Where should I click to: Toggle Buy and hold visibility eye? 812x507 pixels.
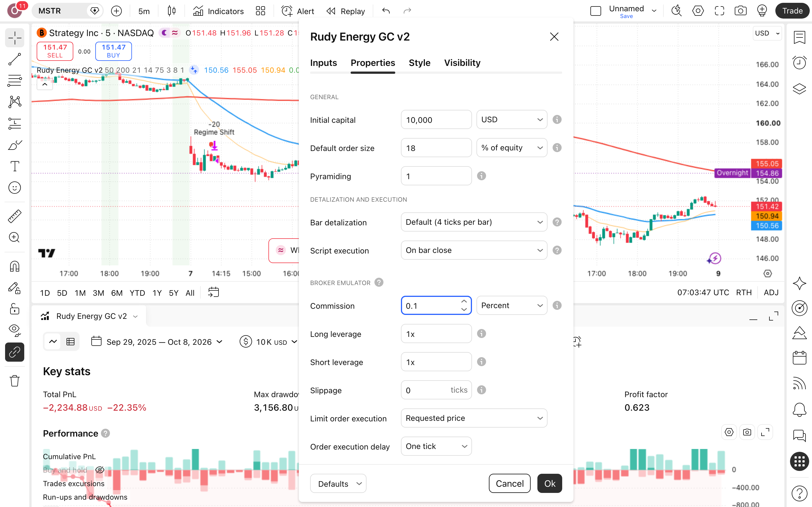point(99,470)
